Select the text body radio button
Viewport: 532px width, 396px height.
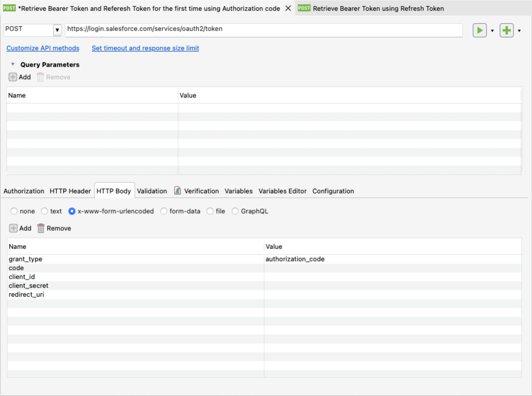pos(44,211)
